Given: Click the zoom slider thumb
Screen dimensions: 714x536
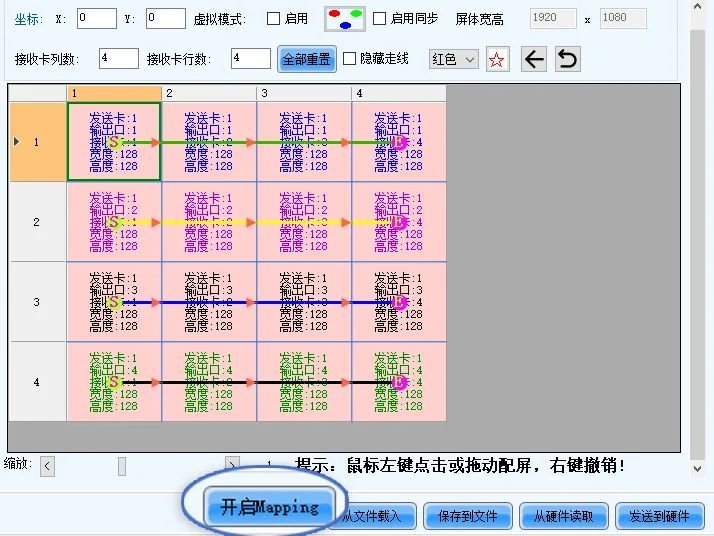Looking at the screenshot, I should tap(122, 466).
